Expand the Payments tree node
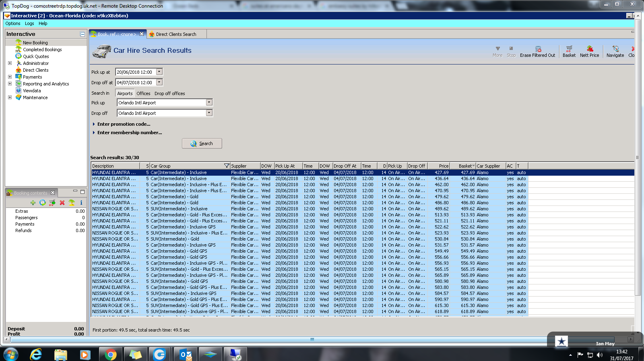Screen dimensions: 644x361 [x=10, y=77]
